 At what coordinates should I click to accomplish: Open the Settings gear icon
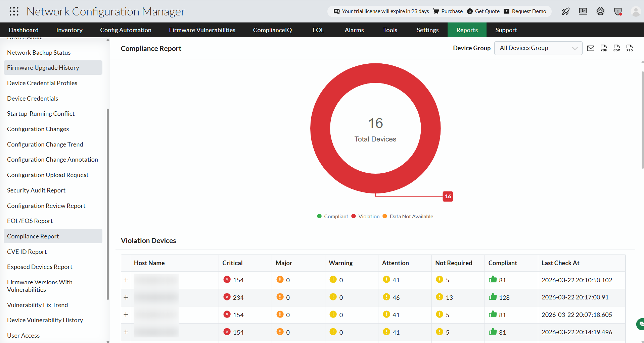coord(600,11)
